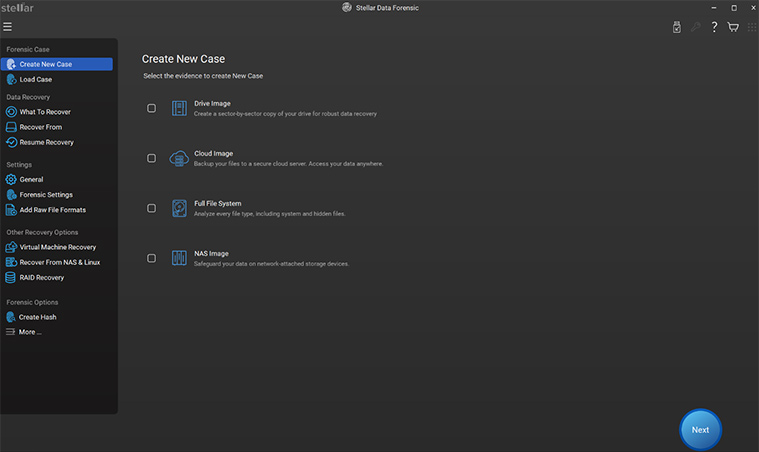The image size is (759, 452).
Task: Select Create New Case in sidebar
Action: click(x=57, y=64)
